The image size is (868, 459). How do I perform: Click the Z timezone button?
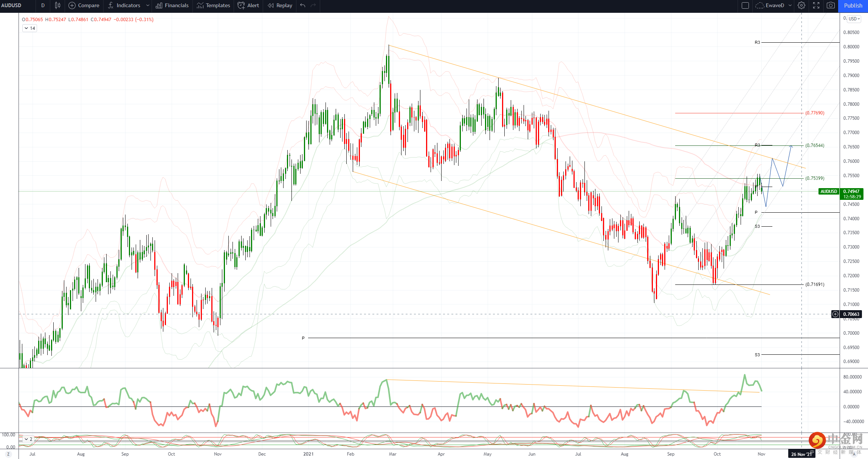pos(8,454)
